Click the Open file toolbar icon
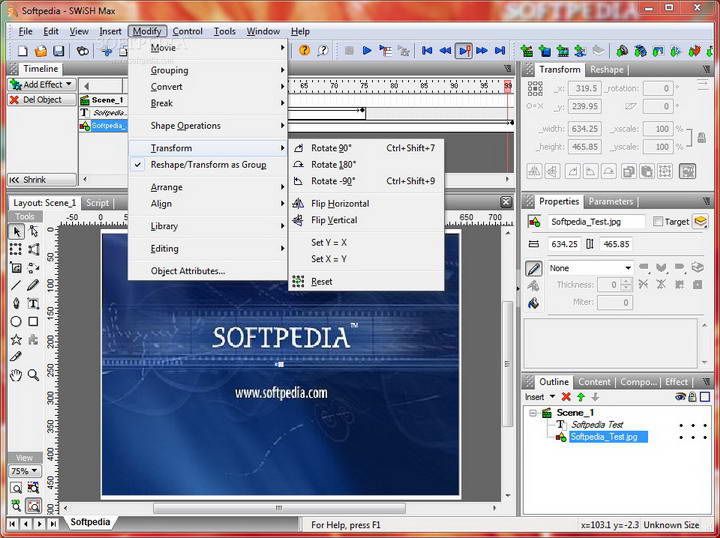The height and width of the screenshot is (538, 720). click(41, 50)
